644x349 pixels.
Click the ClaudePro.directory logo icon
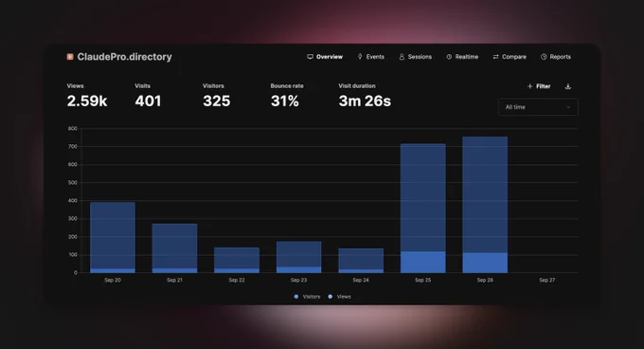[x=70, y=57]
